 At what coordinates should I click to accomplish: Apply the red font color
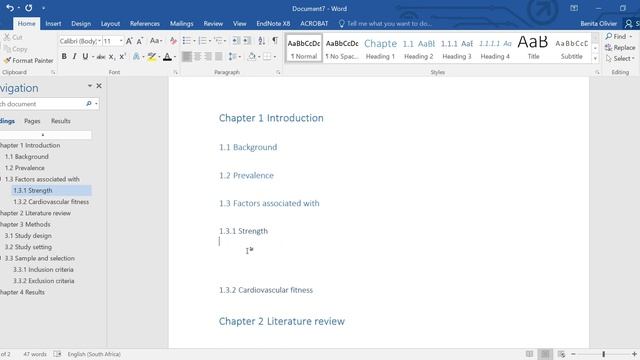click(167, 57)
